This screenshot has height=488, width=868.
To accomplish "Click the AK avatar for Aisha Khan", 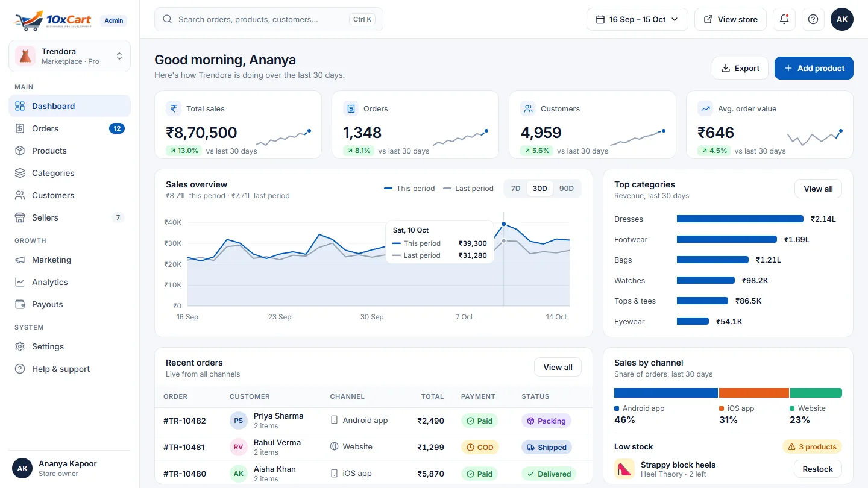I will click(239, 474).
